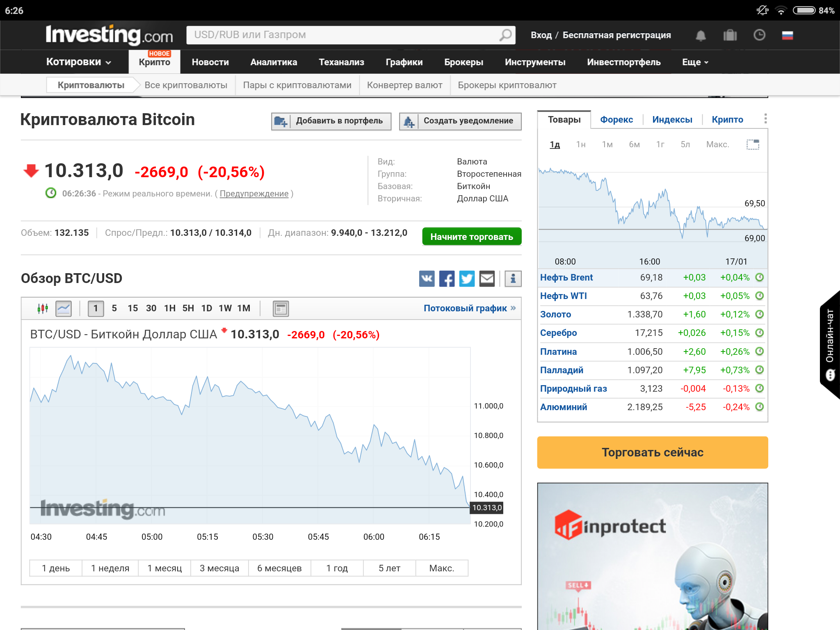
Task: Click the muted notifications status icon
Action: tap(762, 10)
